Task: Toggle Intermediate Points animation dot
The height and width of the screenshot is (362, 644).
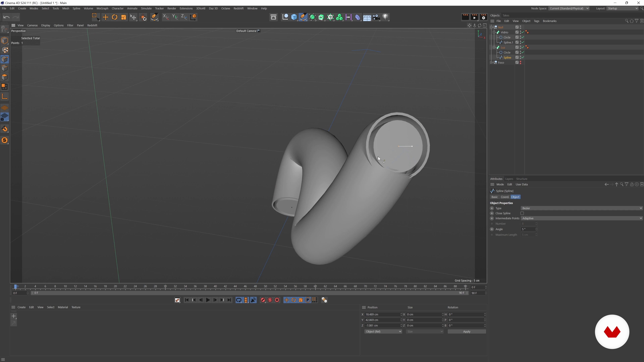Action: (x=492, y=218)
